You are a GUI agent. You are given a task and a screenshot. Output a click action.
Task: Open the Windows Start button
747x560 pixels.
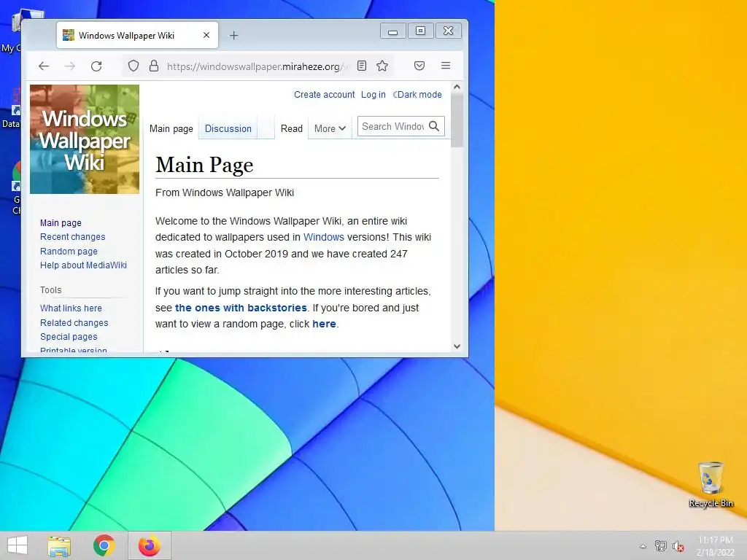(18, 545)
